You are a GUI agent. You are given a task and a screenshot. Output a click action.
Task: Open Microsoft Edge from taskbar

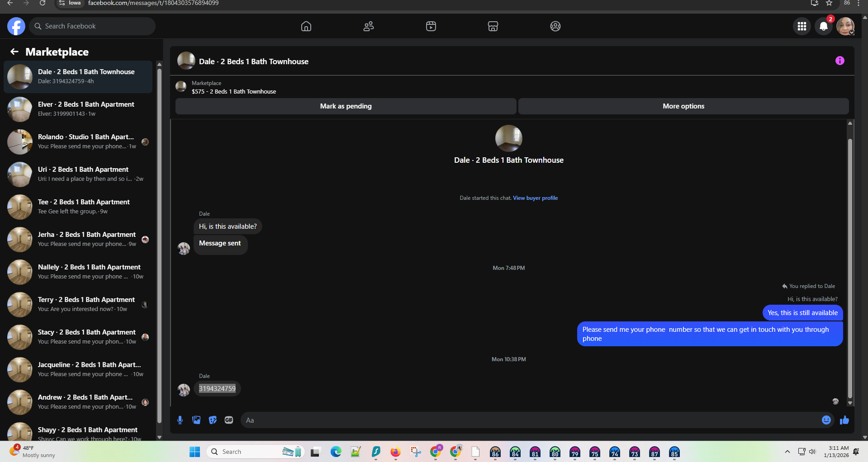336,452
